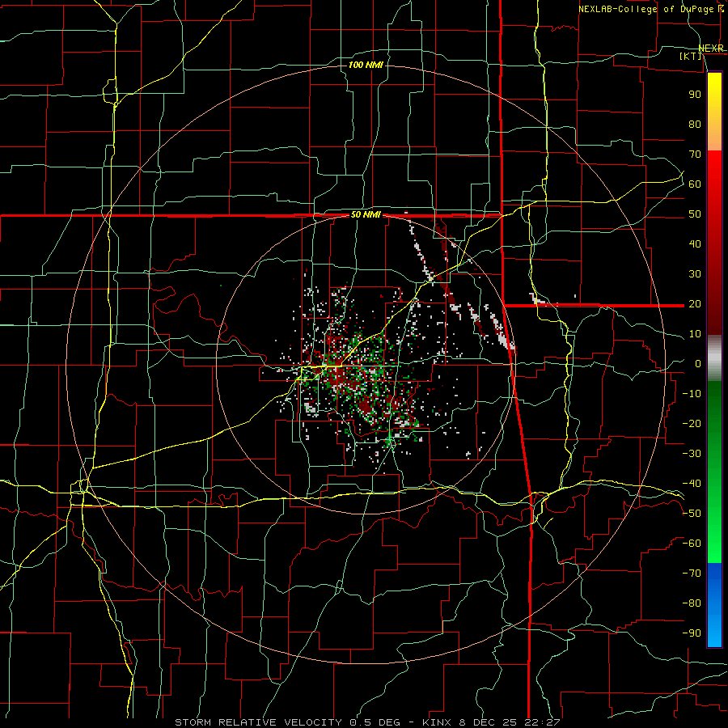Select the -40 value on velocity scale
Image resolution: width=728 pixels, height=728 pixels.
(692, 484)
